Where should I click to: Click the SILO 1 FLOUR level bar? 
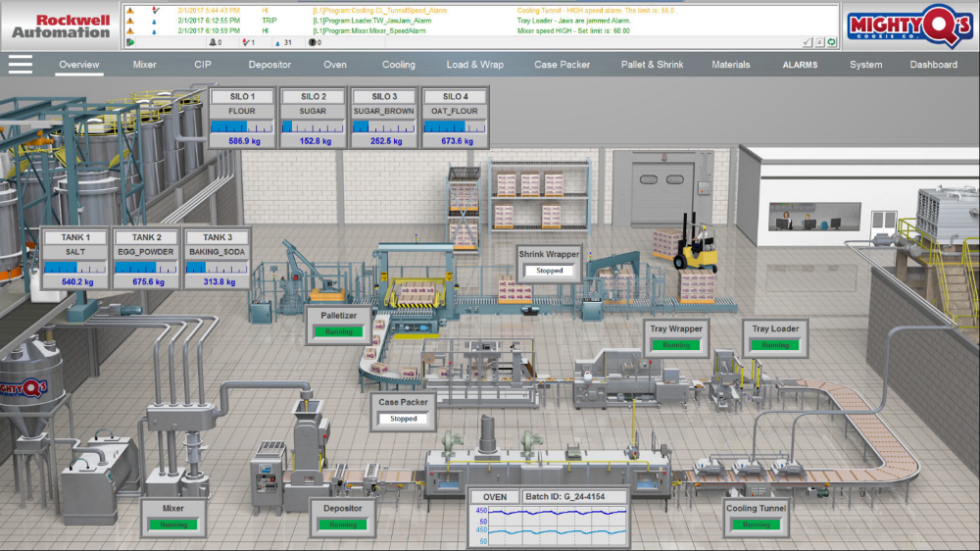tap(240, 126)
